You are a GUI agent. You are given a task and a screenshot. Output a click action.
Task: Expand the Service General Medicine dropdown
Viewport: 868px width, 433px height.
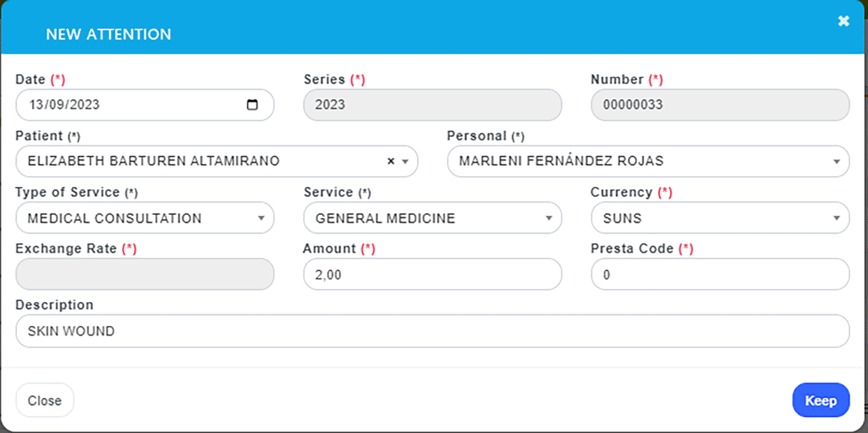(432, 218)
